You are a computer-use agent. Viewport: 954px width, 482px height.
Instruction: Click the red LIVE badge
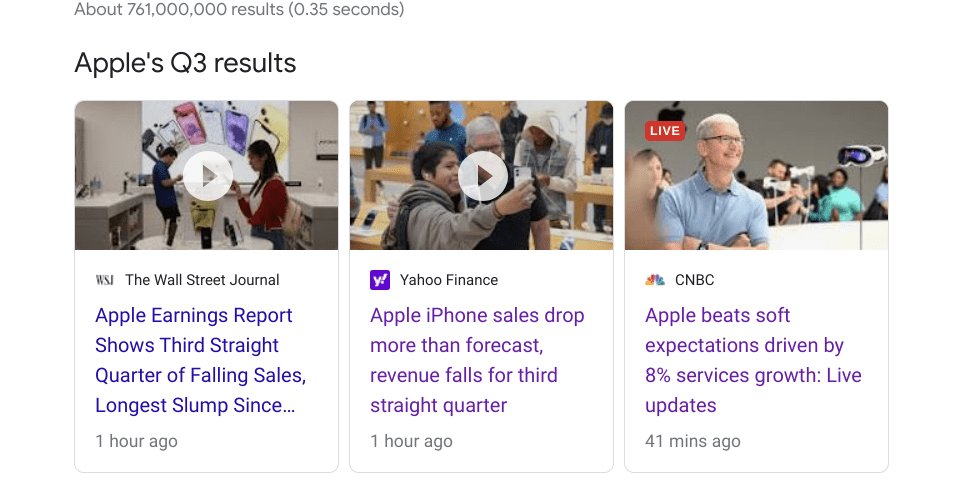click(x=664, y=131)
